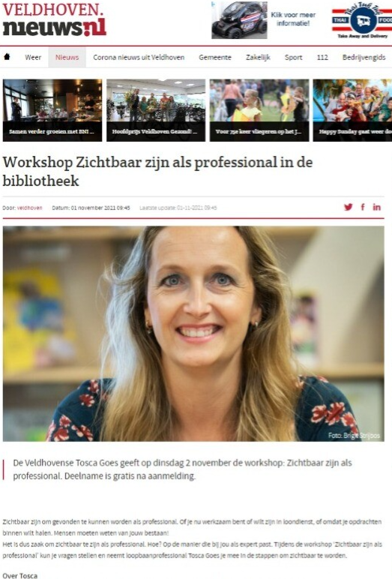
Task: Open Corona nieuws uit Veldhoven section
Action: (x=139, y=57)
